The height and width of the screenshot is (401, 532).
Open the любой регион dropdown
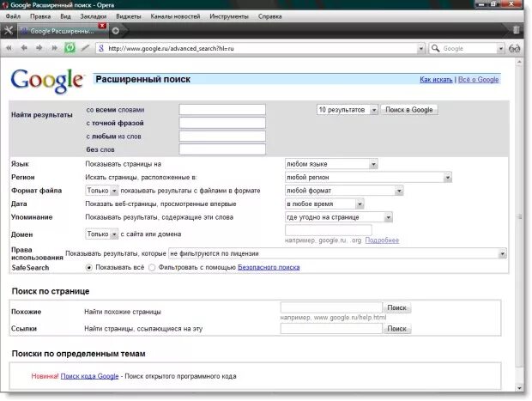pos(368,177)
